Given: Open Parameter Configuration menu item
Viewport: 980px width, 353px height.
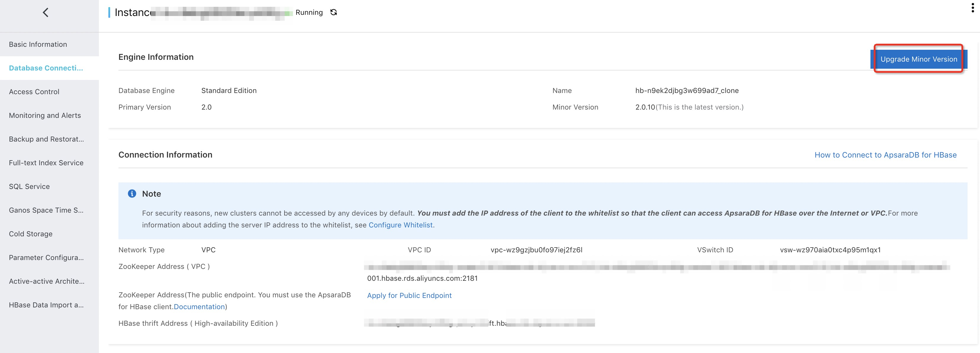Looking at the screenshot, I should pos(46,258).
